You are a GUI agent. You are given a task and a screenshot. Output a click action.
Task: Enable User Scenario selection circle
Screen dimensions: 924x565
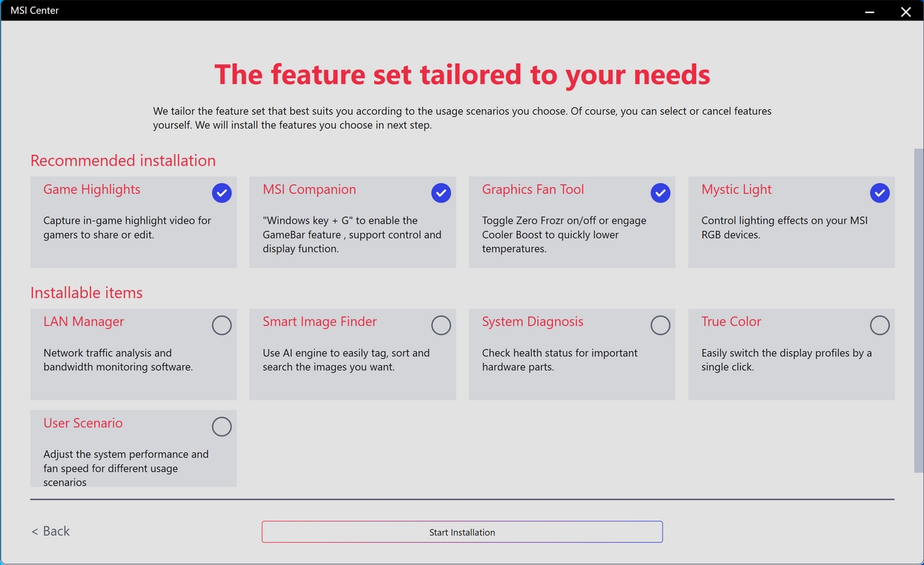[222, 426]
